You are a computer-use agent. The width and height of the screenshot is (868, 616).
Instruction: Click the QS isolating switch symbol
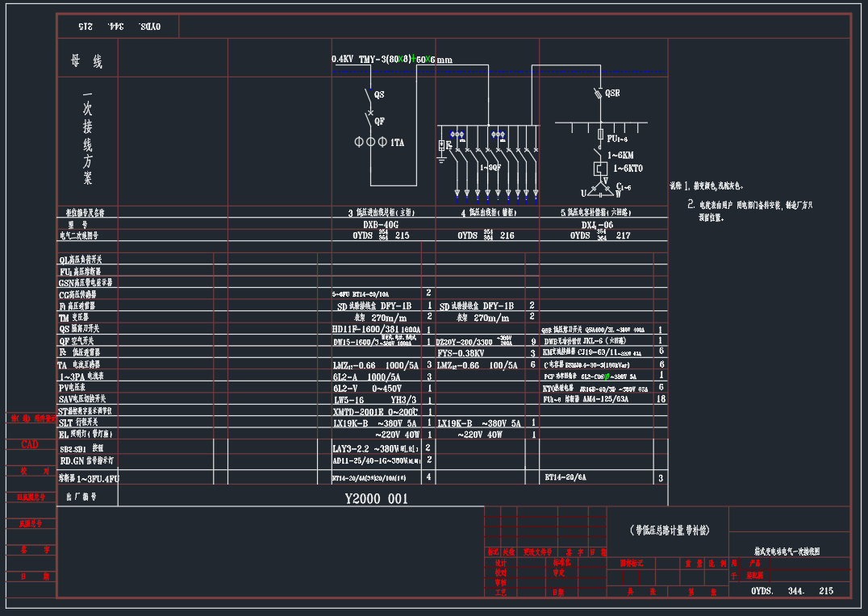(x=370, y=97)
